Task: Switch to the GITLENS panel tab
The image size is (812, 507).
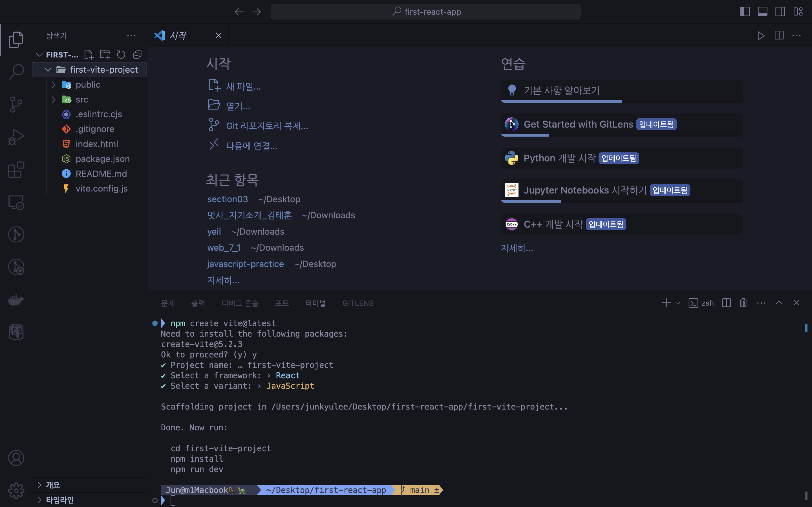Action: click(358, 303)
